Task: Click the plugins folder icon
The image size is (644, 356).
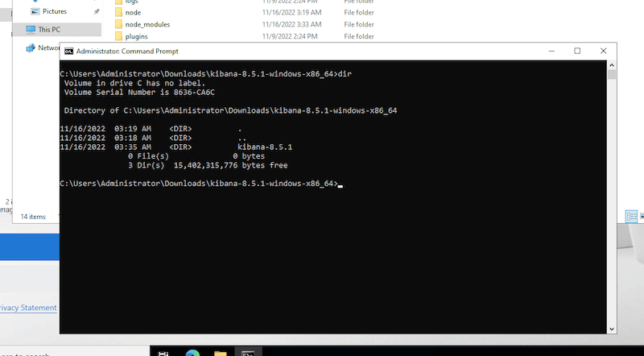Action: click(x=118, y=36)
